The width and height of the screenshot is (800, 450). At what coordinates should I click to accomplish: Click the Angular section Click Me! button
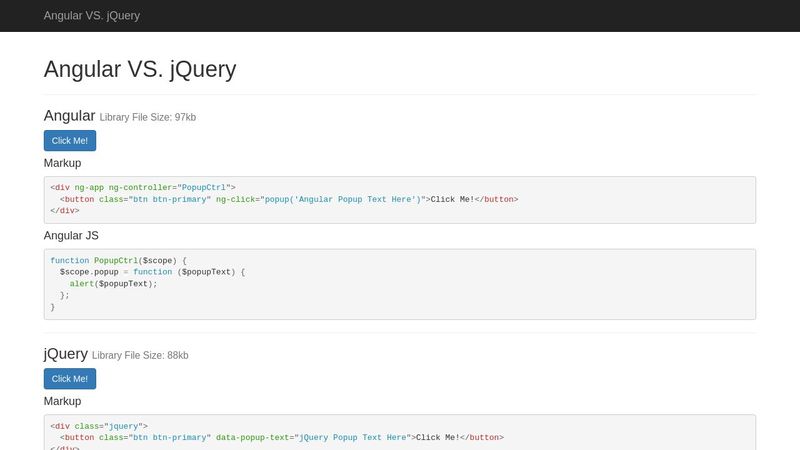70,141
